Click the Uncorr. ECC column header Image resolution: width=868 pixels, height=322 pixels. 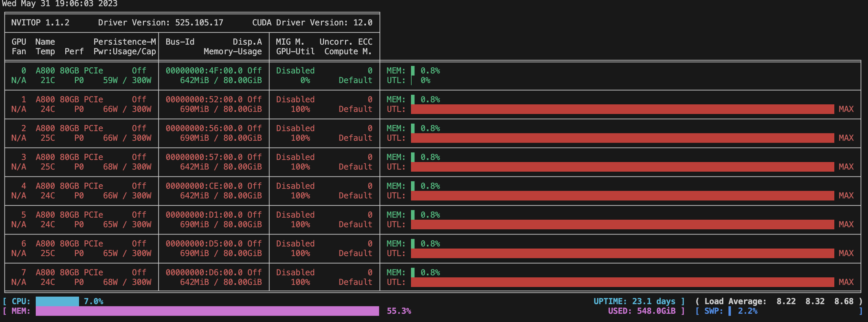(x=346, y=42)
